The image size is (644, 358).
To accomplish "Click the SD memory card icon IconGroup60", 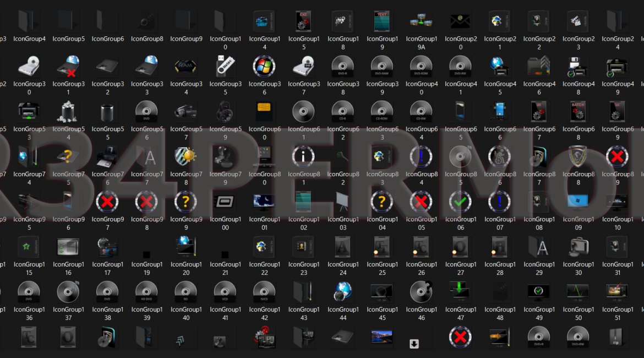I will (264, 112).
